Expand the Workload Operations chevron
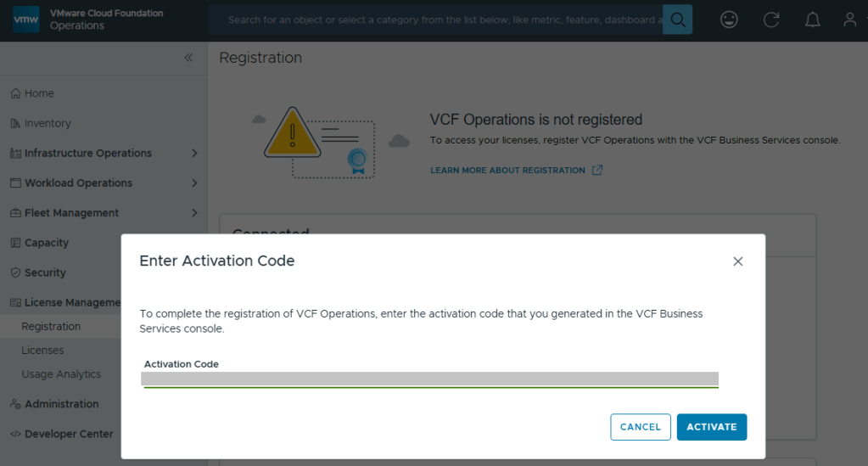This screenshot has width=868, height=466. tap(194, 183)
